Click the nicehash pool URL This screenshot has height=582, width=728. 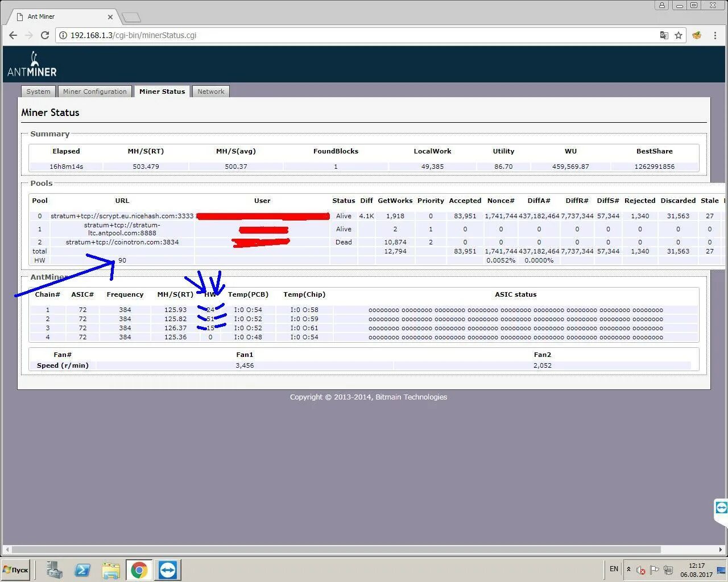[x=122, y=216]
